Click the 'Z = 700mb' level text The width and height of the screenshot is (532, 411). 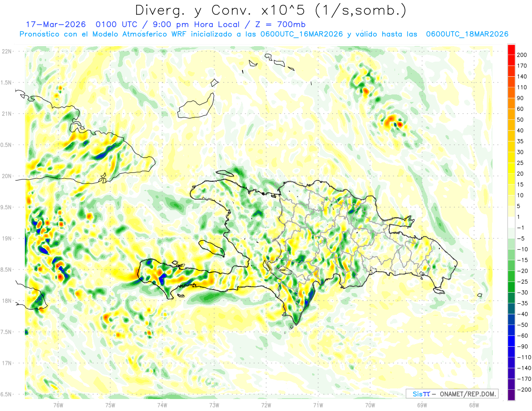(x=280, y=24)
